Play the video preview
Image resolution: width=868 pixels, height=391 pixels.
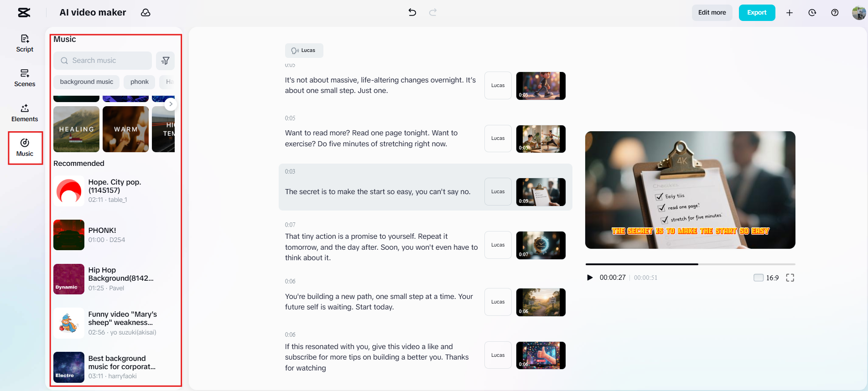coord(590,278)
